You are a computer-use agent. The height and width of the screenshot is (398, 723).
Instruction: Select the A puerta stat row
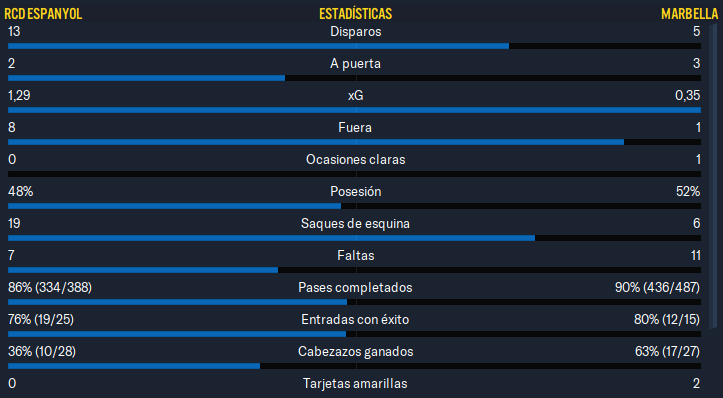[x=354, y=69]
